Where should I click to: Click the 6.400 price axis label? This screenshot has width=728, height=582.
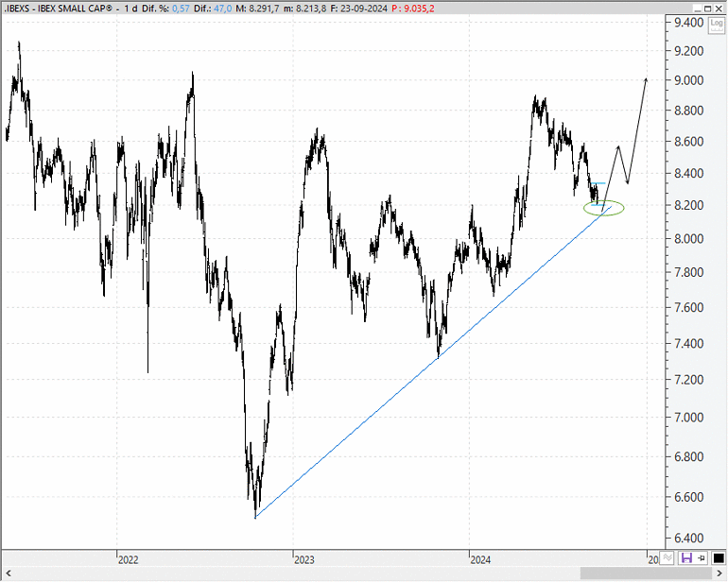[689, 539]
